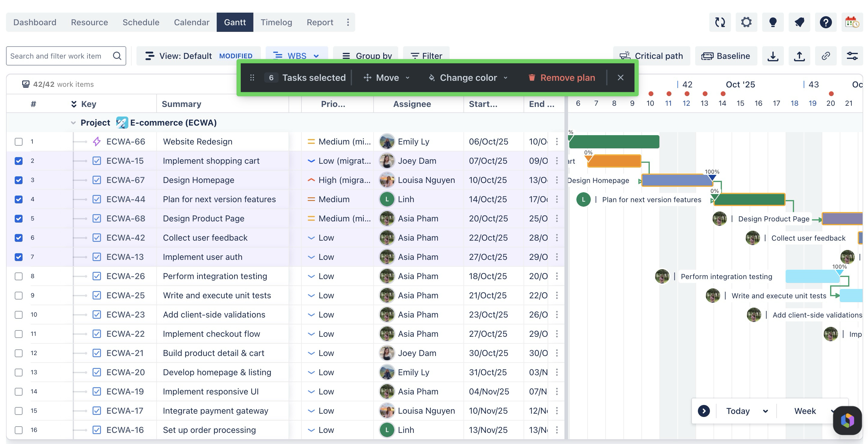Open the help question mark icon
The height and width of the screenshot is (444, 868).
(826, 22)
